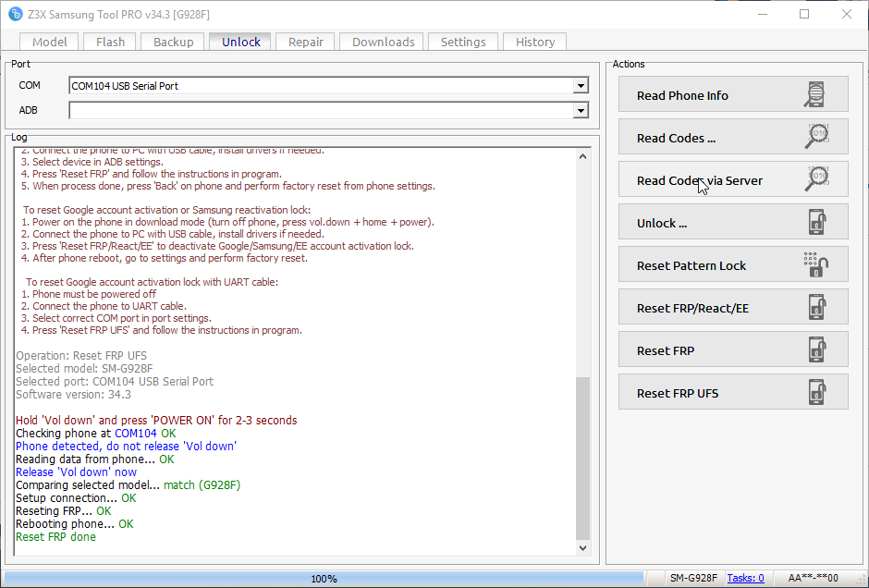
Task: Click 'Selected port: COM104 USB Serial Port' line
Action: (114, 382)
